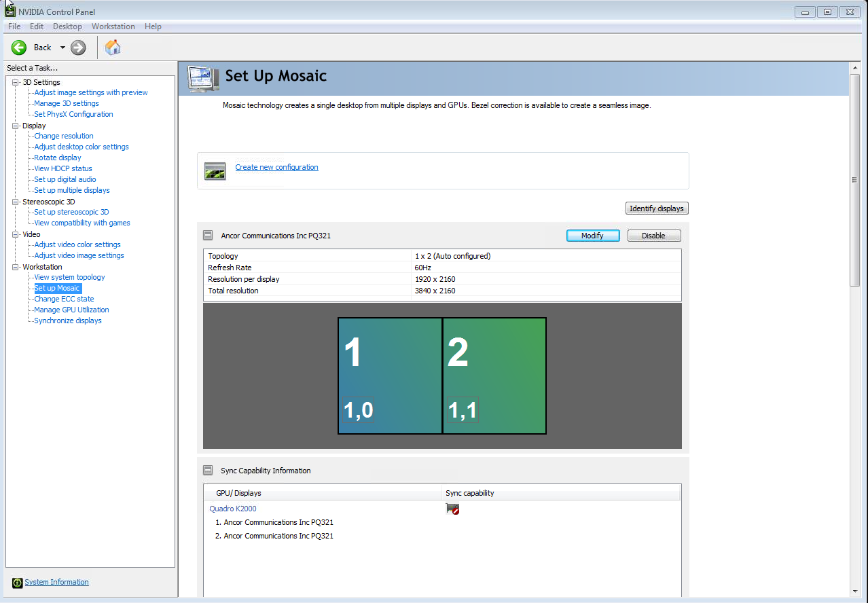Open the Desktop menu
This screenshot has height=603, width=868.
[x=67, y=26]
